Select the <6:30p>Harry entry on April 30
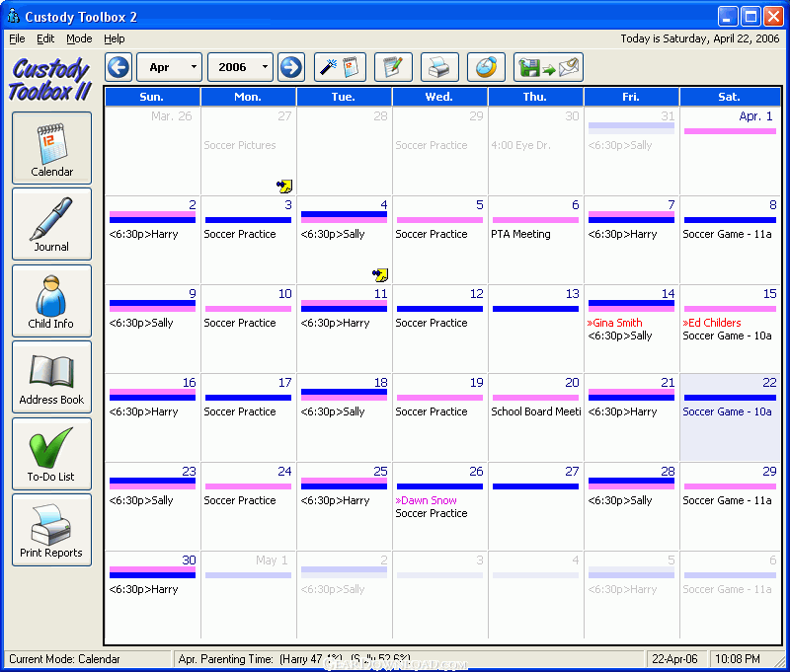Viewport: 790px width, 672px height. pyautogui.click(x=143, y=589)
